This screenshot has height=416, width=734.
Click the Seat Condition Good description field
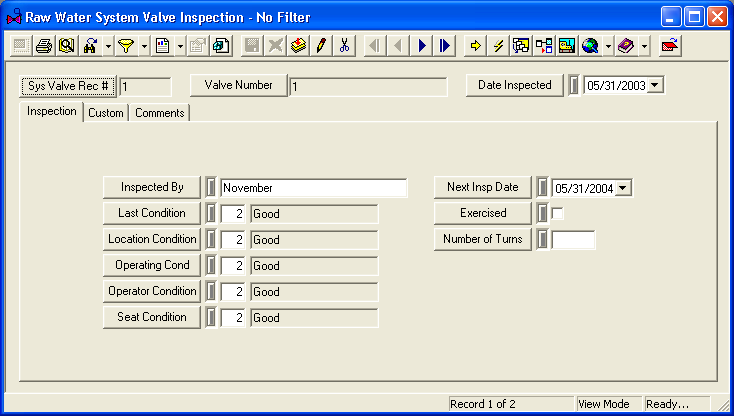pyautogui.click(x=314, y=318)
